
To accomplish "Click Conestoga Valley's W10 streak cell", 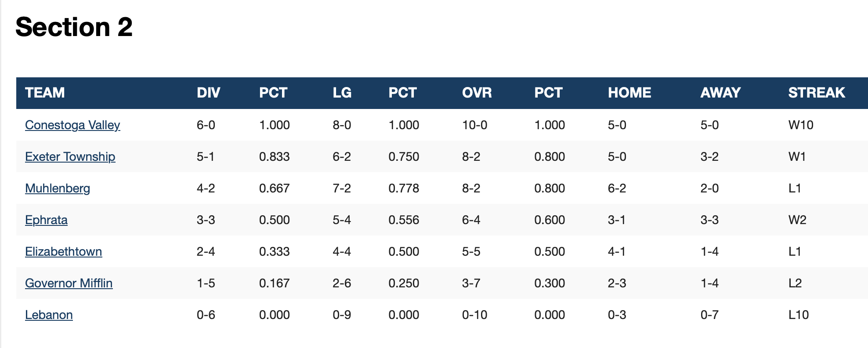I will 800,125.
